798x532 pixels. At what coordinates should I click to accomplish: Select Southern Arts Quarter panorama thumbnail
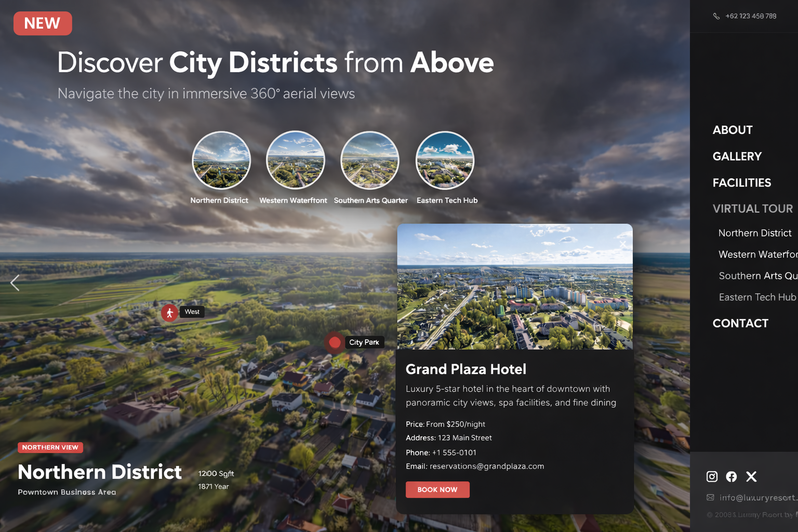[x=370, y=161]
